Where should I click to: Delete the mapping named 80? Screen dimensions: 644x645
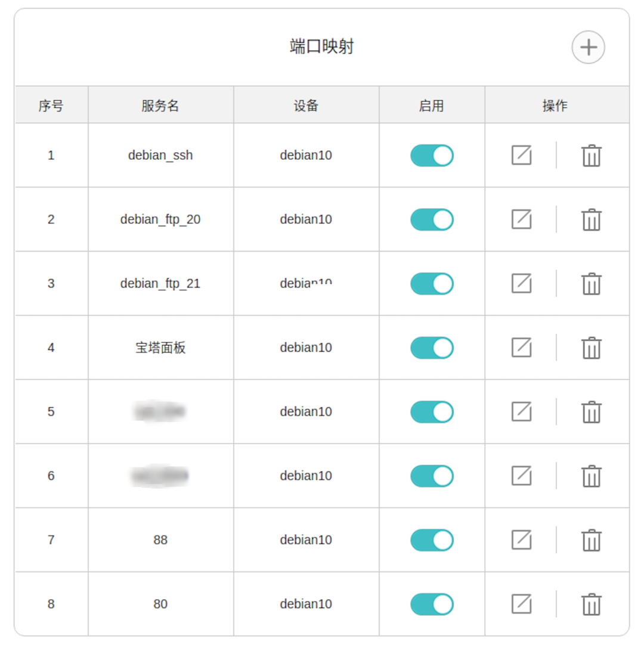[591, 604]
